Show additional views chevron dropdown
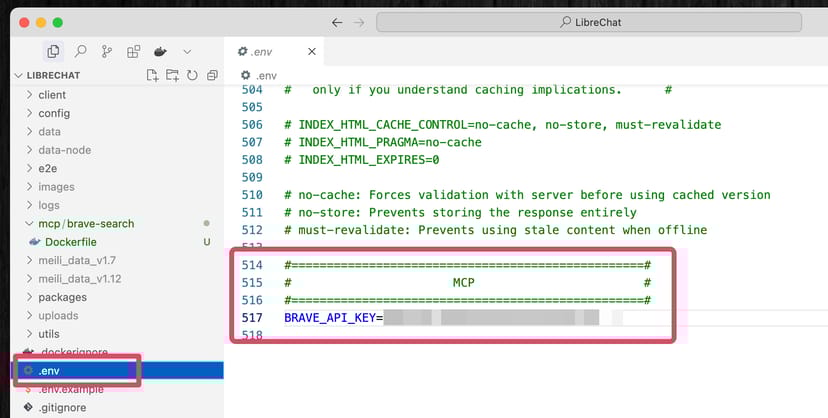The image size is (828, 418). tap(187, 51)
